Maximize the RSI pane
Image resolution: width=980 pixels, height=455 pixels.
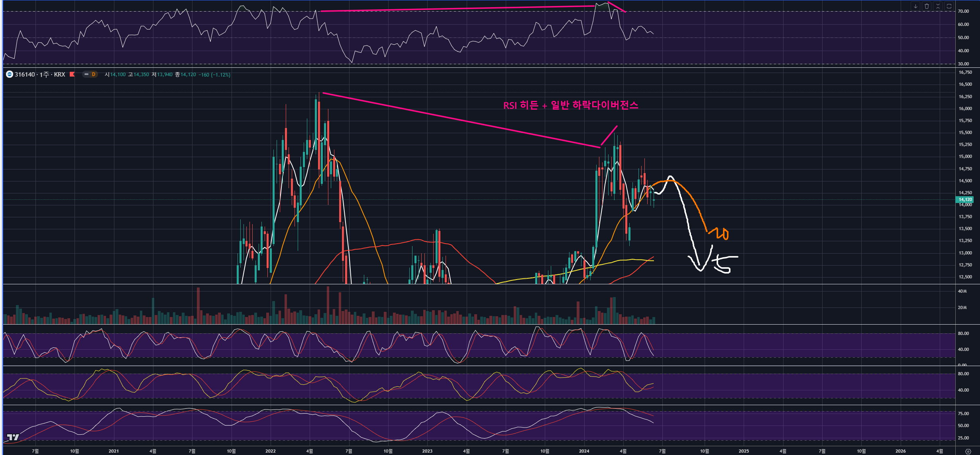(x=949, y=6)
